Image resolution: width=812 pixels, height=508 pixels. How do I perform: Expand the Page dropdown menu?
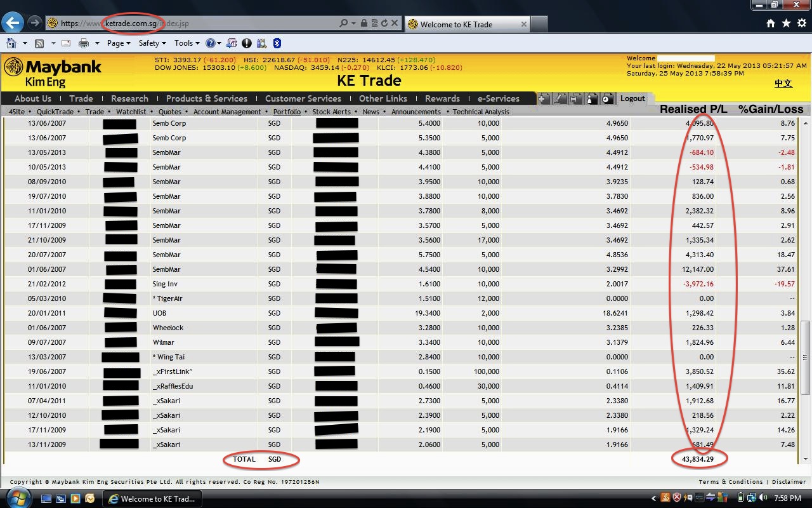(x=118, y=43)
